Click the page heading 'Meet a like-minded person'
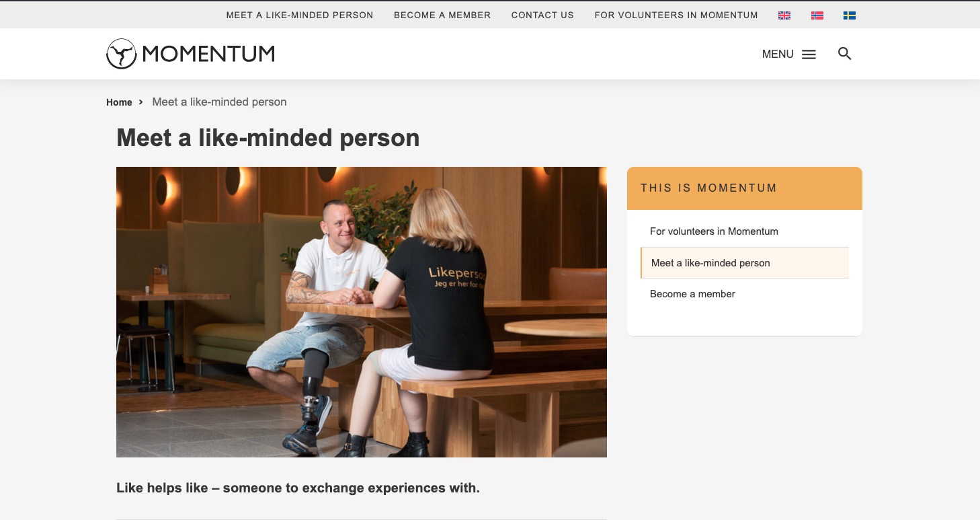Screen dimensions: 980x520 click(268, 138)
